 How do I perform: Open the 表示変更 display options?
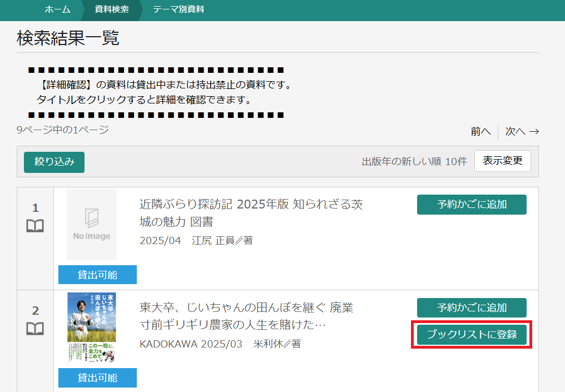point(502,161)
